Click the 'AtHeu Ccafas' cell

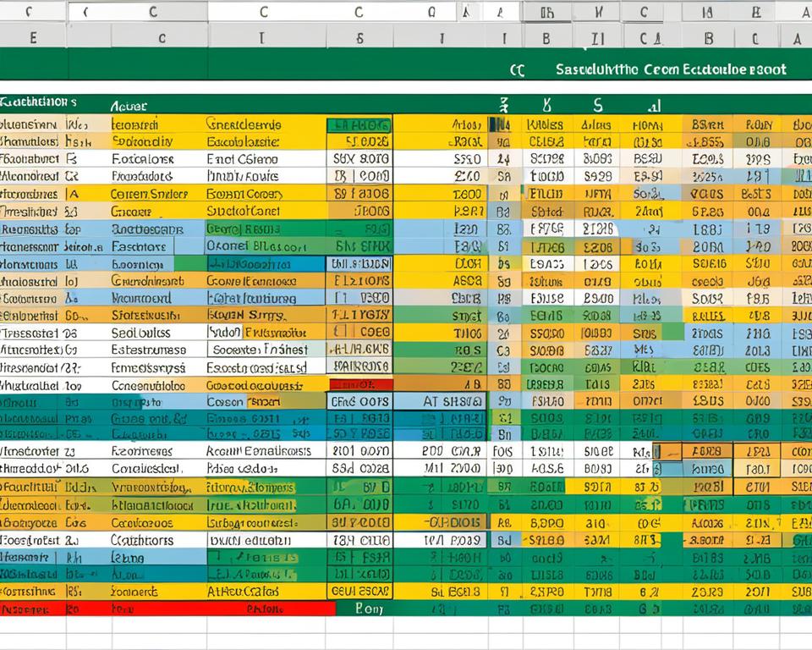(255, 592)
